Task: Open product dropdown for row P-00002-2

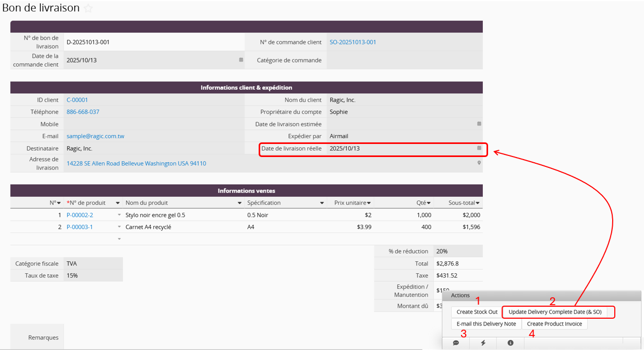Action: pyautogui.click(x=119, y=215)
